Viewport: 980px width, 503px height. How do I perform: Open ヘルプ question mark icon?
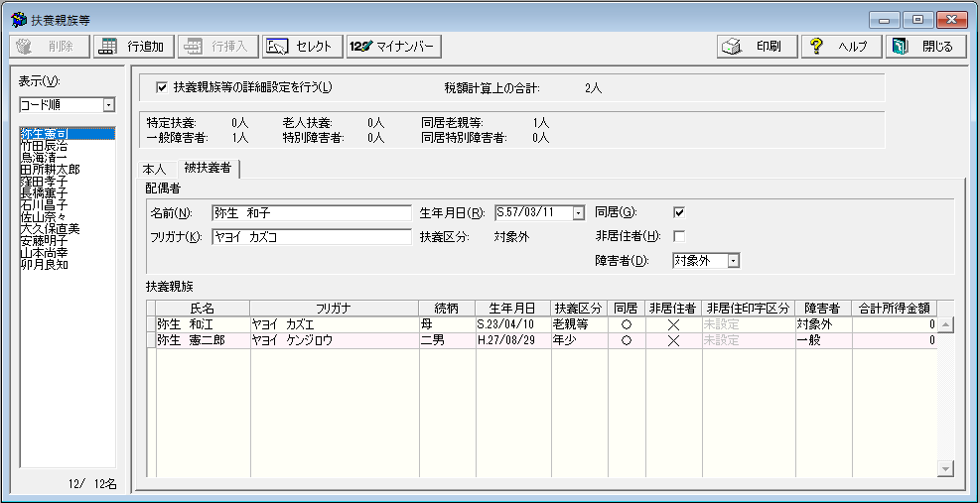[816, 47]
